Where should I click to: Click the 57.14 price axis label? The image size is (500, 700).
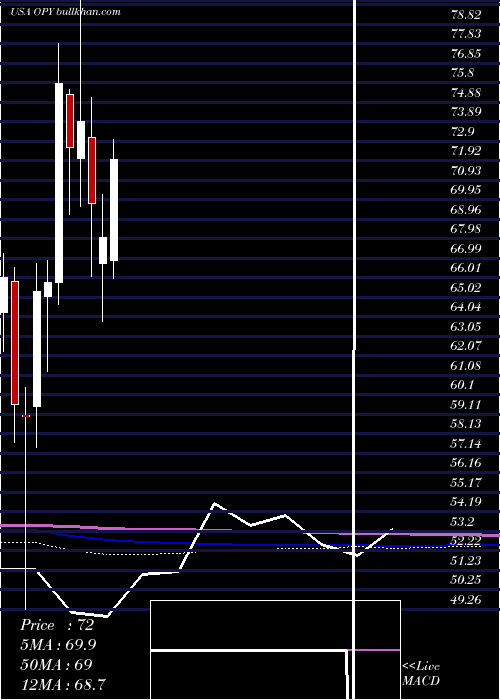[466, 443]
